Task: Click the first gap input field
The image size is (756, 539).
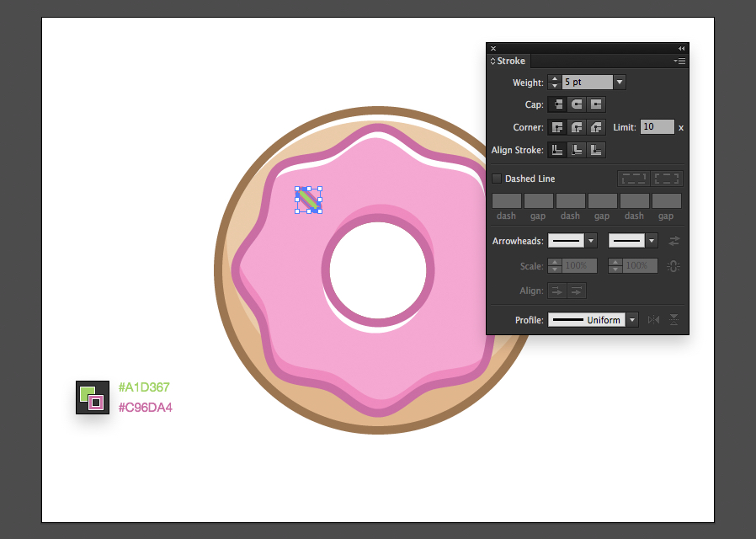Action: pos(539,200)
